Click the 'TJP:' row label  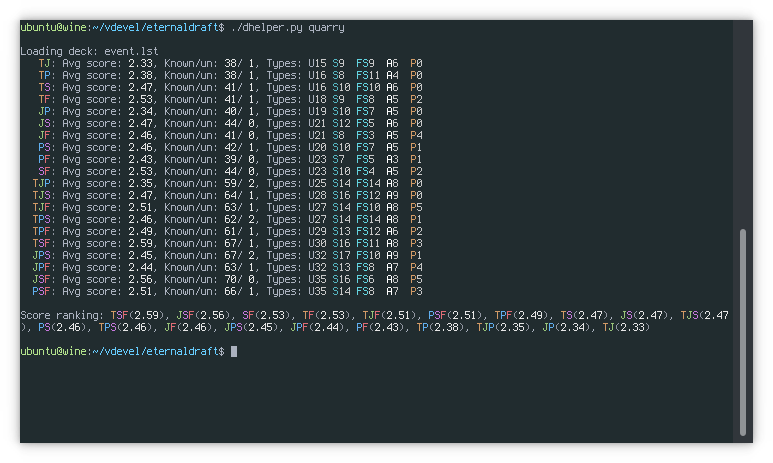(x=44, y=183)
